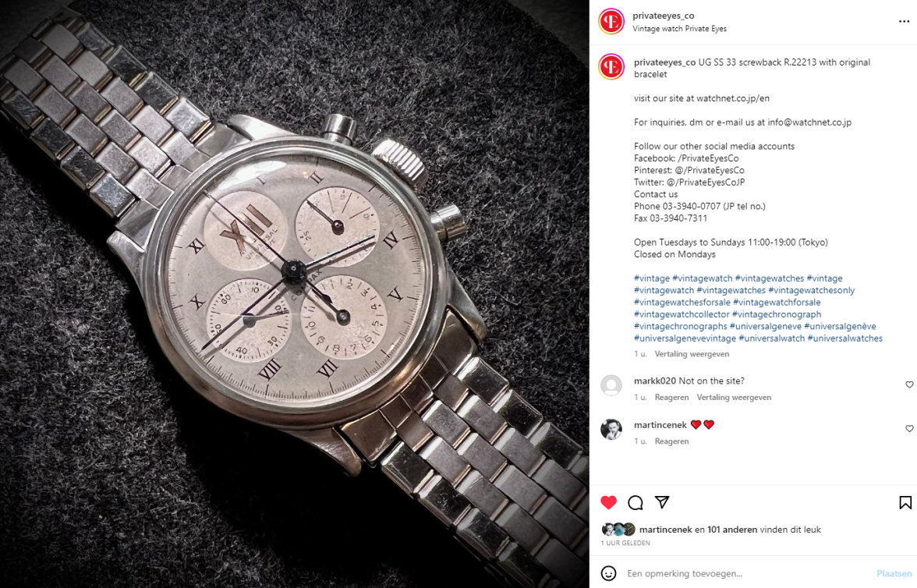The image size is (917, 588).
Task: Click the Plaatsen button
Action: [894, 573]
